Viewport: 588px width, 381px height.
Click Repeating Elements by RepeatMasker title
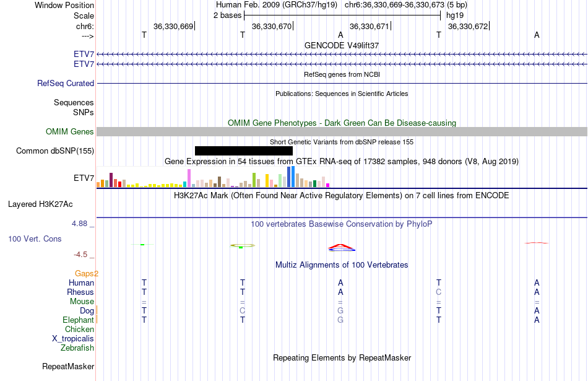pos(342,357)
